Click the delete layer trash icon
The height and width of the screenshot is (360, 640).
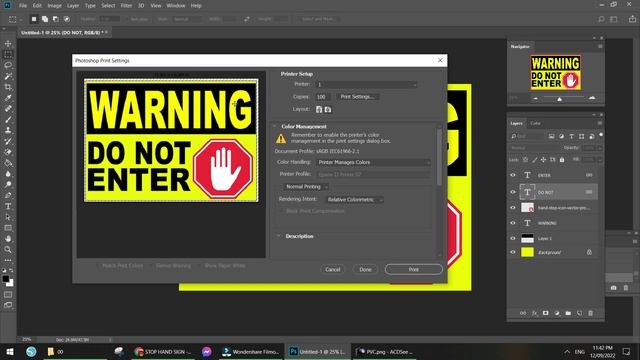click(x=591, y=313)
